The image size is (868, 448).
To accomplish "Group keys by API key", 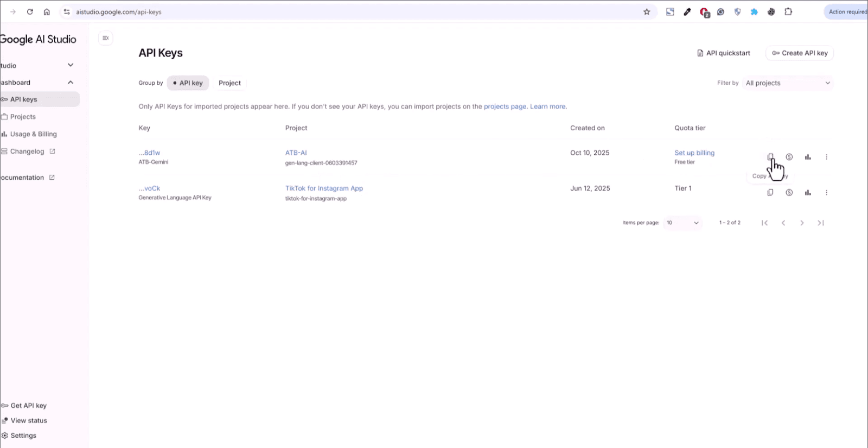I will pos(188,83).
